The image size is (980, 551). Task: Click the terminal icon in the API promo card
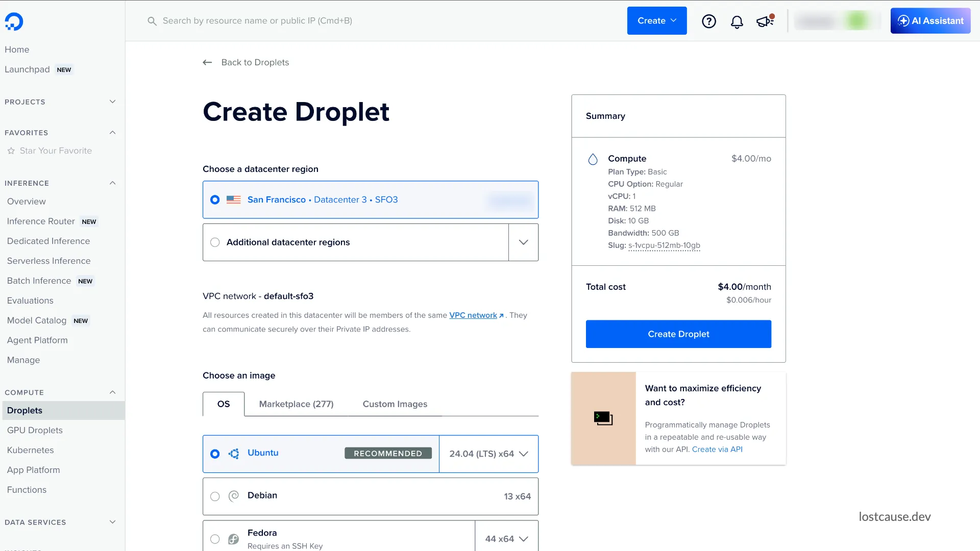(603, 418)
